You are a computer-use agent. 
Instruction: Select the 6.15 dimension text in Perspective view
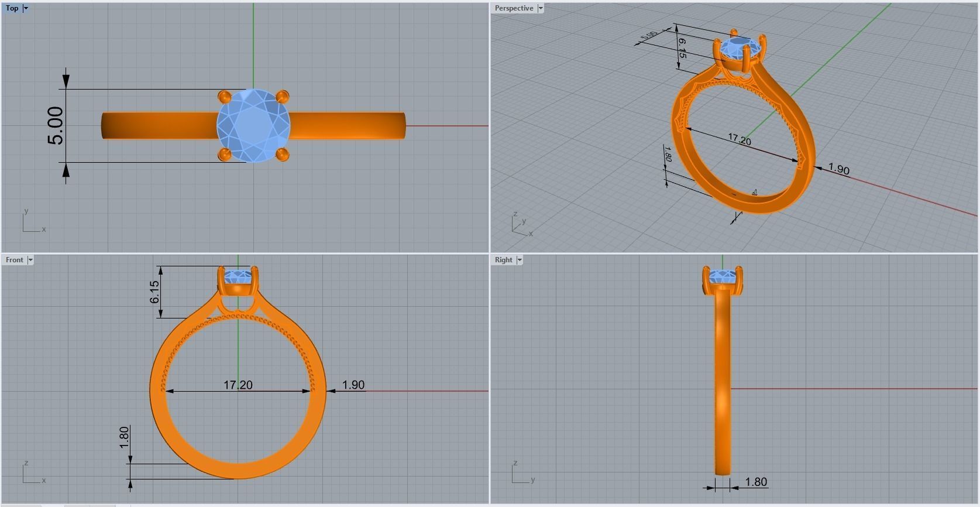(682, 48)
